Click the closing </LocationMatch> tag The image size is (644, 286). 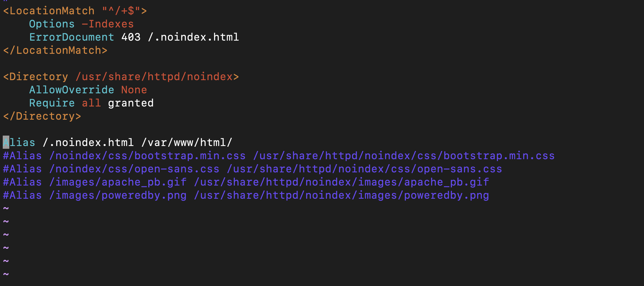coord(55,51)
